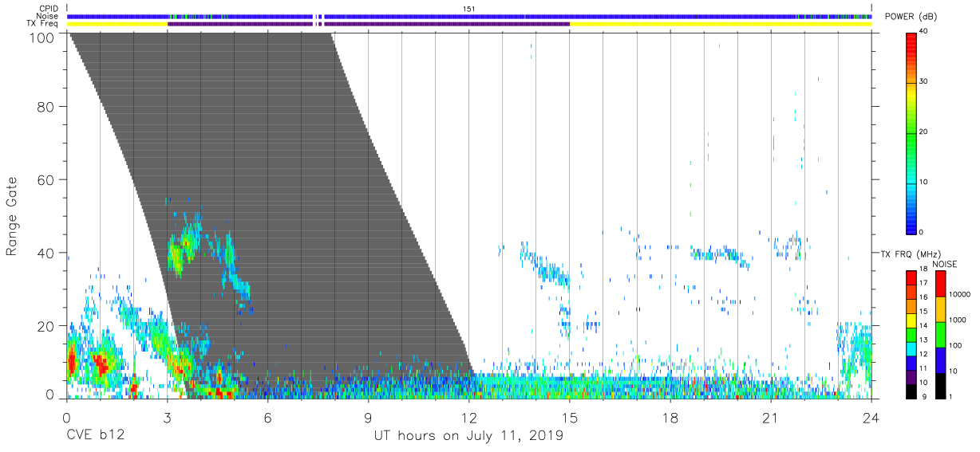Click the x-axis tick label 12
Screen dimensions: 980x452
tap(468, 419)
